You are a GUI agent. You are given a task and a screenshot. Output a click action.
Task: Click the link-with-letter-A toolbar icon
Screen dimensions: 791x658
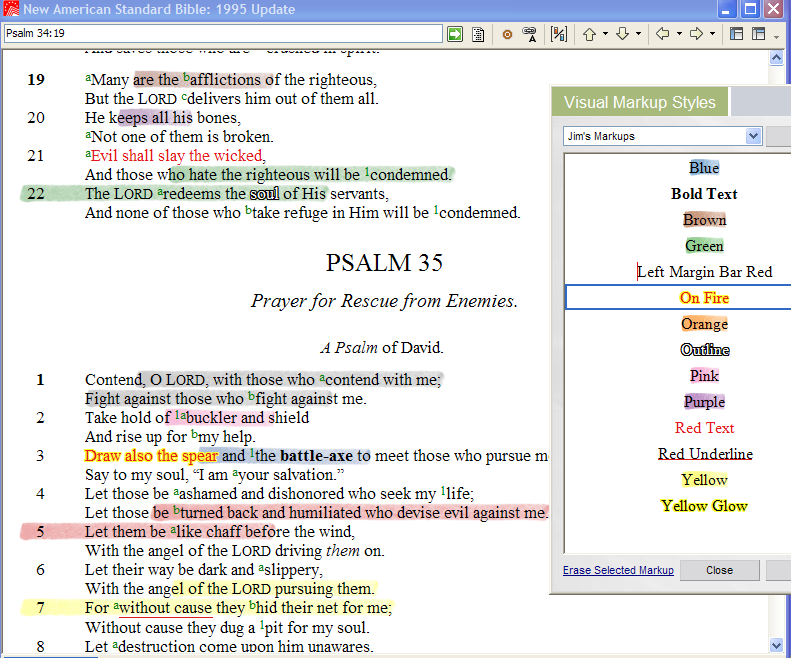click(530, 34)
